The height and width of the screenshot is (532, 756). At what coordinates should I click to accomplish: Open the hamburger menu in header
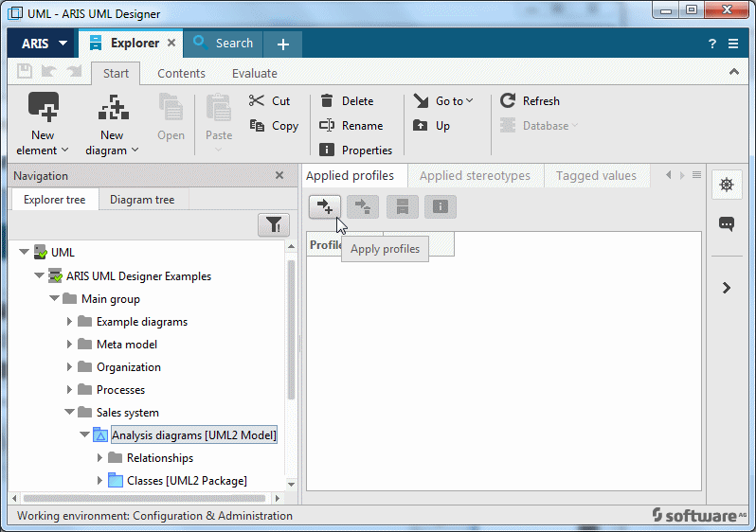click(733, 44)
